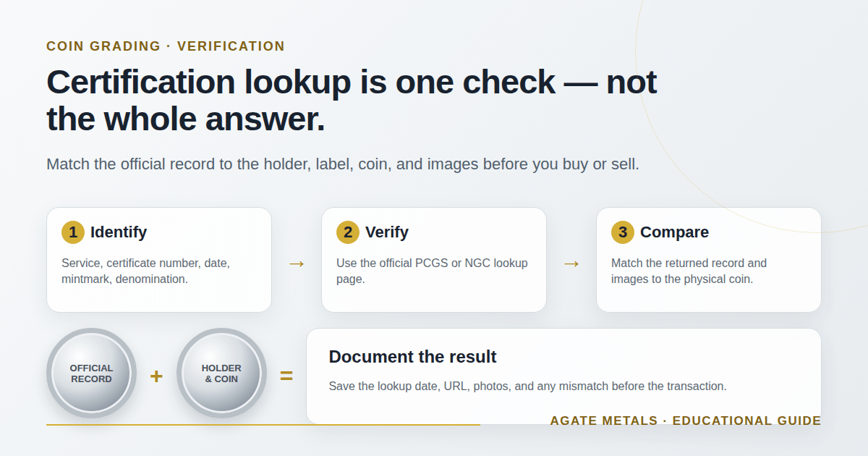The width and height of the screenshot is (868, 456).
Task: Click the Verify card heading
Action: pos(387,232)
